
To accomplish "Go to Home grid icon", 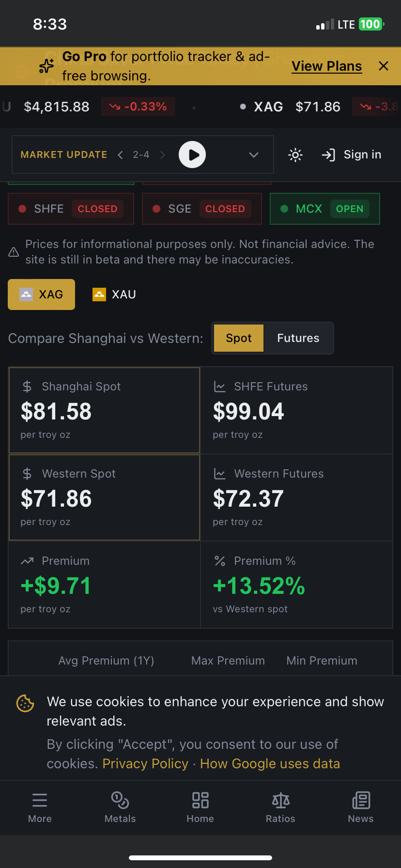I will (x=200, y=800).
